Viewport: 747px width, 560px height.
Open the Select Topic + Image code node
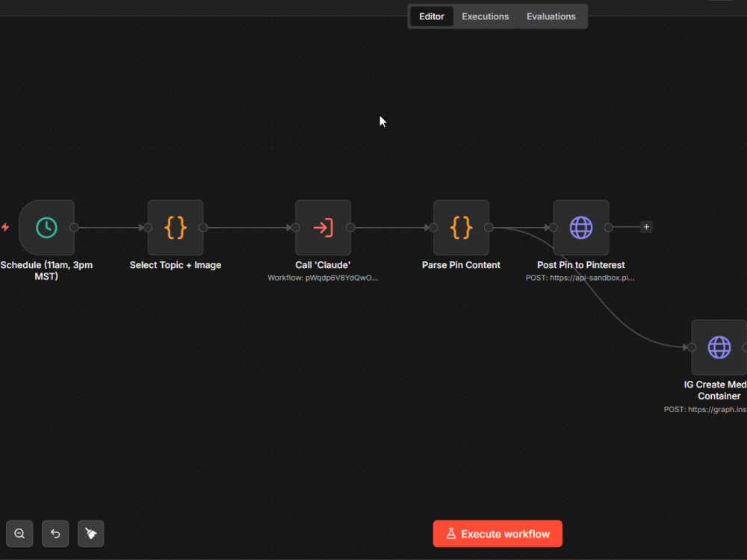click(x=176, y=228)
